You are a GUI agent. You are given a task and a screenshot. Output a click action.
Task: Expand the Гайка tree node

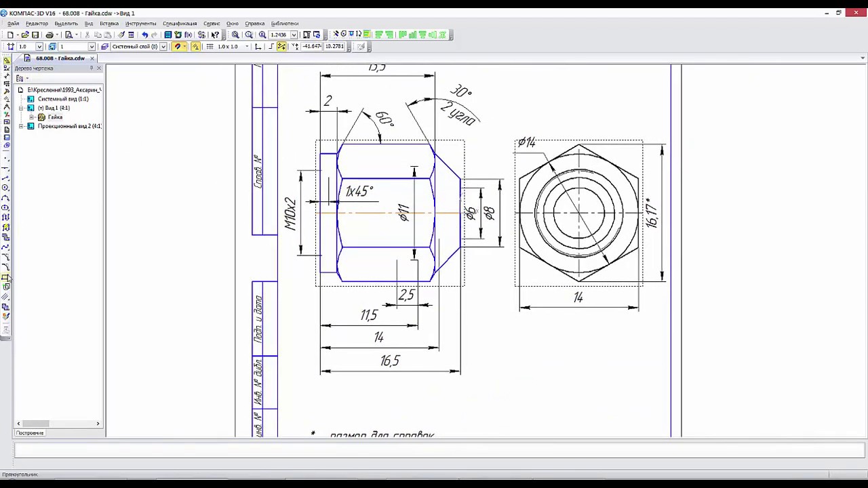click(31, 117)
